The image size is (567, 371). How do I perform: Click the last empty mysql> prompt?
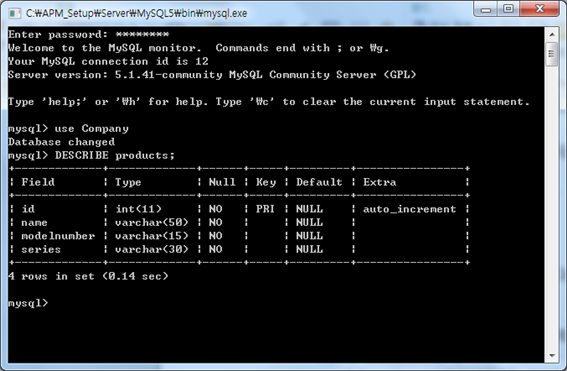28,303
